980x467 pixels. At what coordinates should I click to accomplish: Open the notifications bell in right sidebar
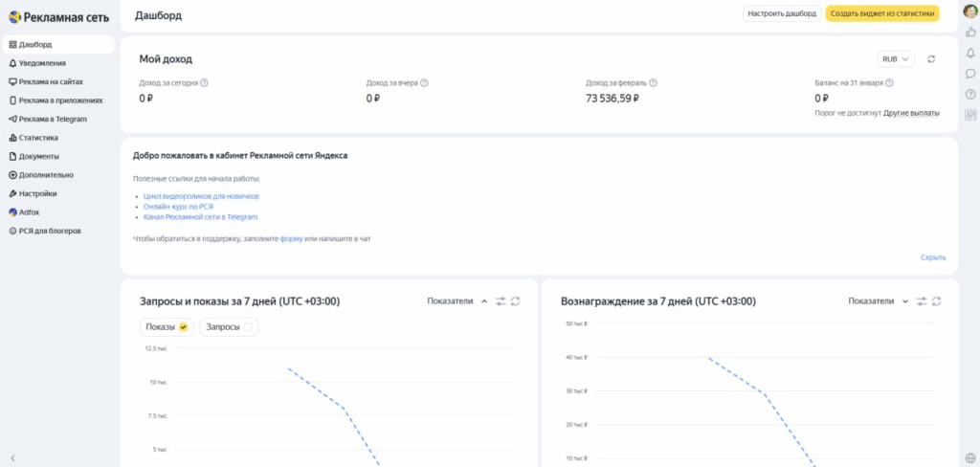(x=970, y=53)
